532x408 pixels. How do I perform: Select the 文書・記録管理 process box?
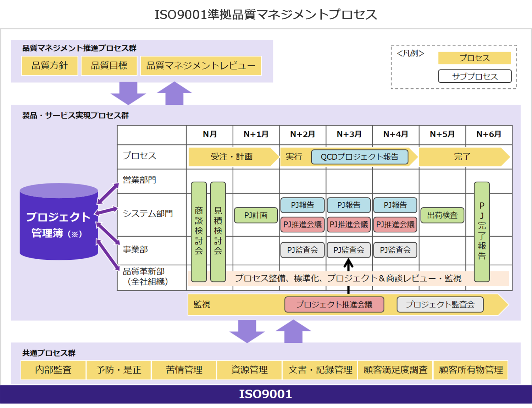coord(320,370)
